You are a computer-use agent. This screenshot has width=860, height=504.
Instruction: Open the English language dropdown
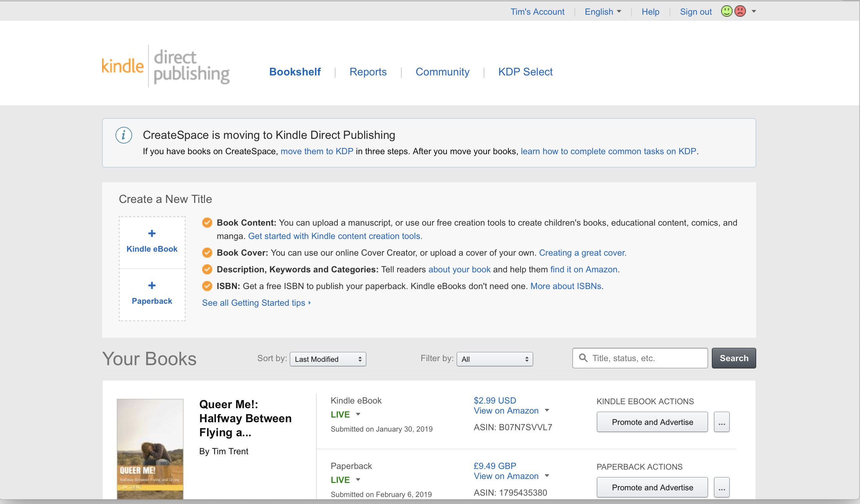tap(603, 12)
